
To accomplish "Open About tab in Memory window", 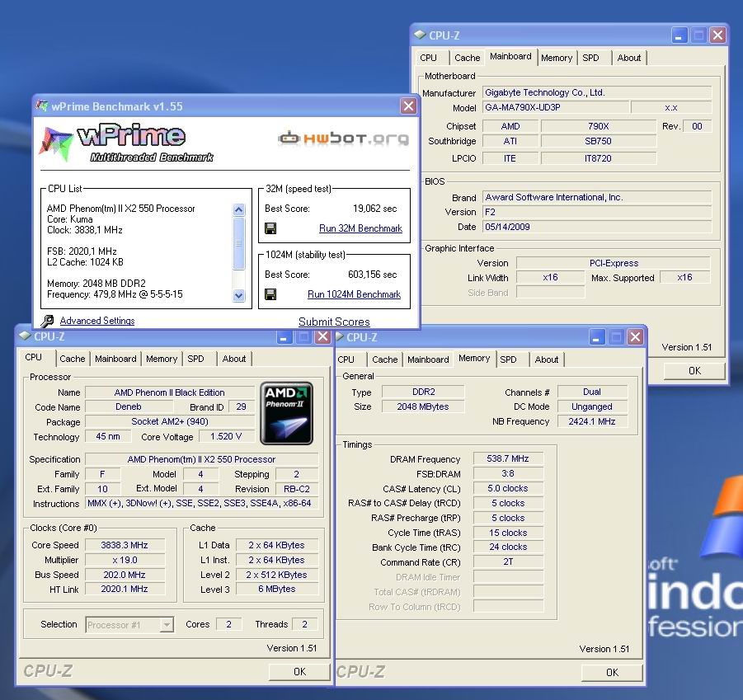I will click(x=547, y=359).
